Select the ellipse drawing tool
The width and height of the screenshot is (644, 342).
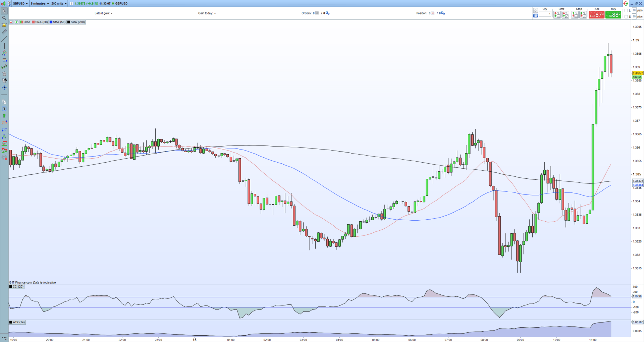pos(4,123)
